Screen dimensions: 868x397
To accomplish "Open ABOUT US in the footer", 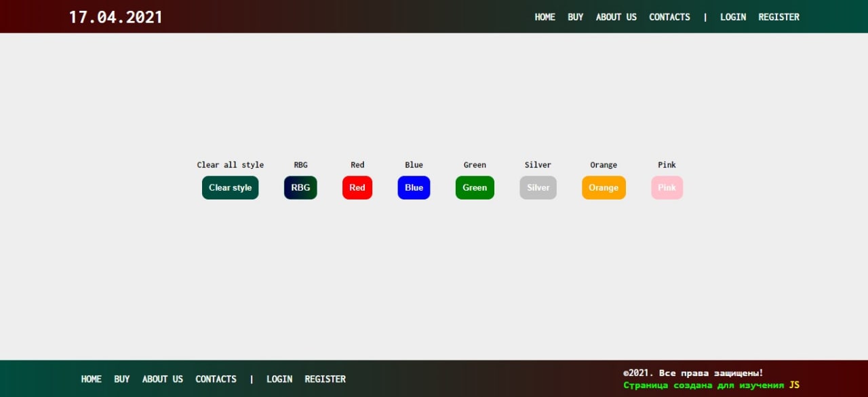I will [x=163, y=379].
